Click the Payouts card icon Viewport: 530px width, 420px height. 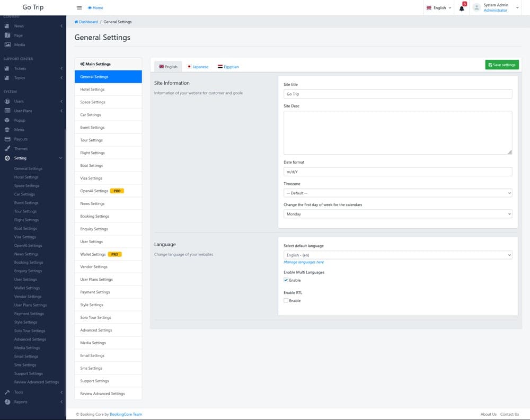click(7, 139)
